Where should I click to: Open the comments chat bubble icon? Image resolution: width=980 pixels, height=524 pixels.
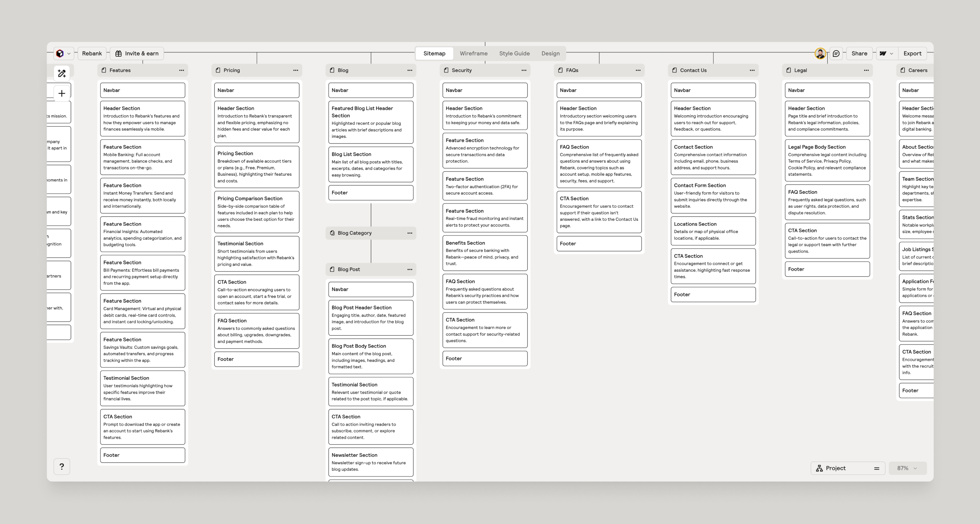pyautogui.click(x=836, y=54)
